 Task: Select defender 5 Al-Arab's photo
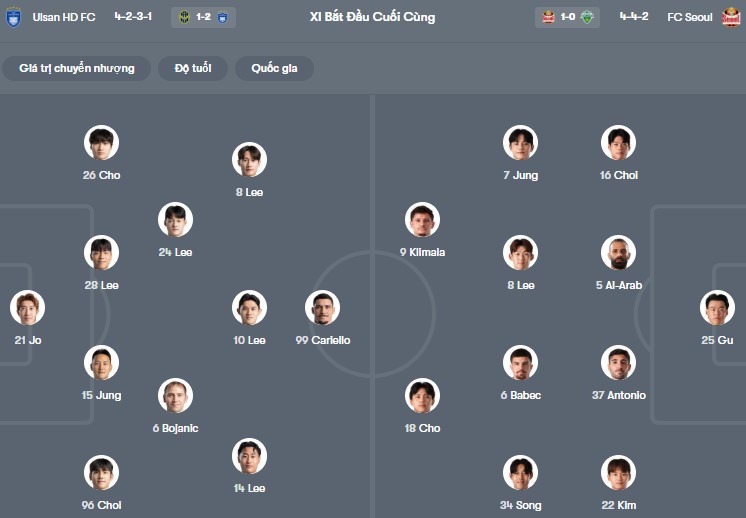pos(618,253)
